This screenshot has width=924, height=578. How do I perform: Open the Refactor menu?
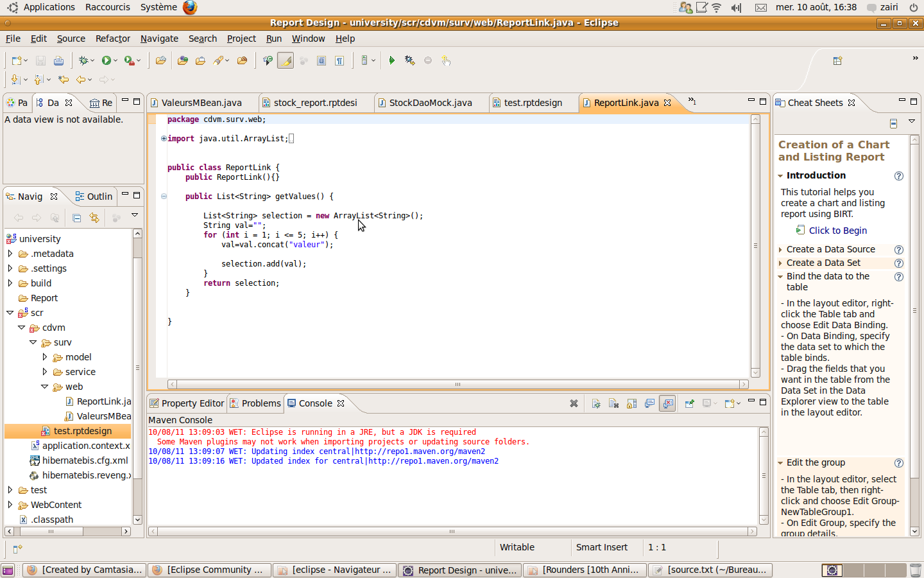coord(112,39)
